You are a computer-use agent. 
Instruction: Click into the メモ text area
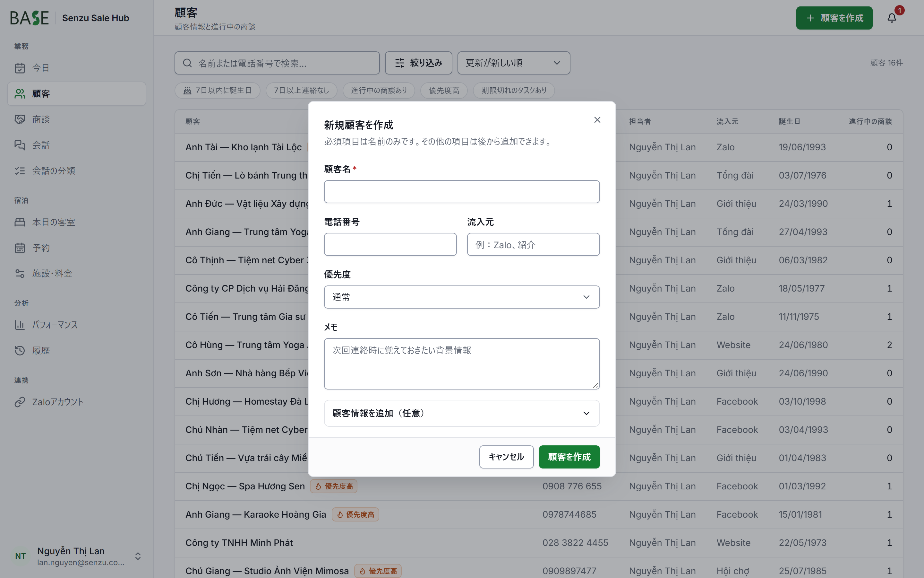[x=462, y=363]
